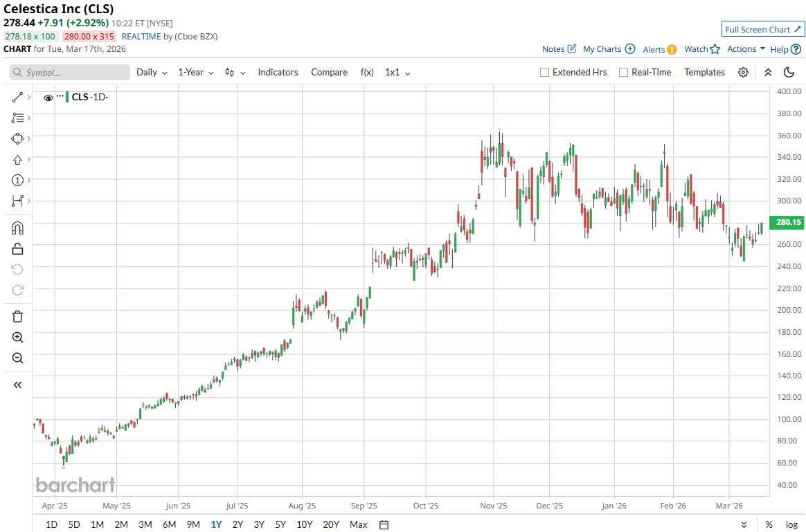806x532 pixels.
Task: Open the Alerts link
Action: point(654,49)
